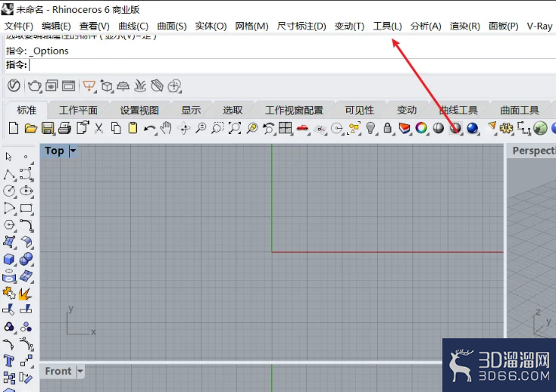Click the color wheel properties icon
This screenshot has height=392, width=556.
421,128
